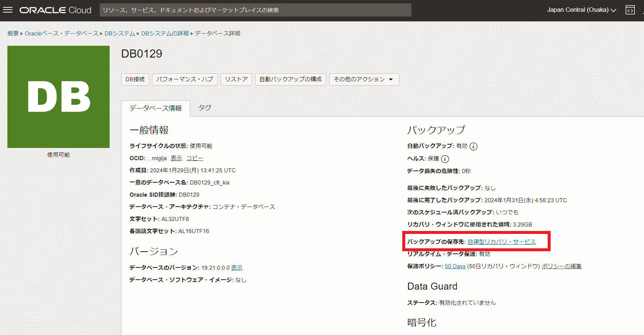The width and height of the screenshot is (644, 335).
Task: Click the 50 Days protection policy link
Action: coord(455,266)
